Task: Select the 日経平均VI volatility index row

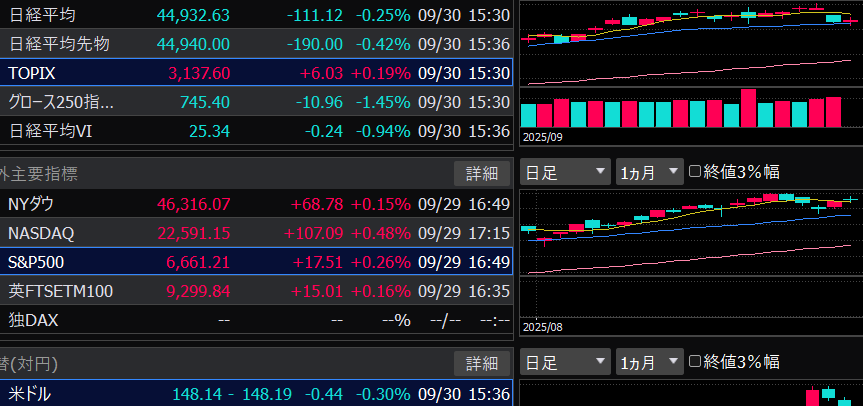Action: 255,131
